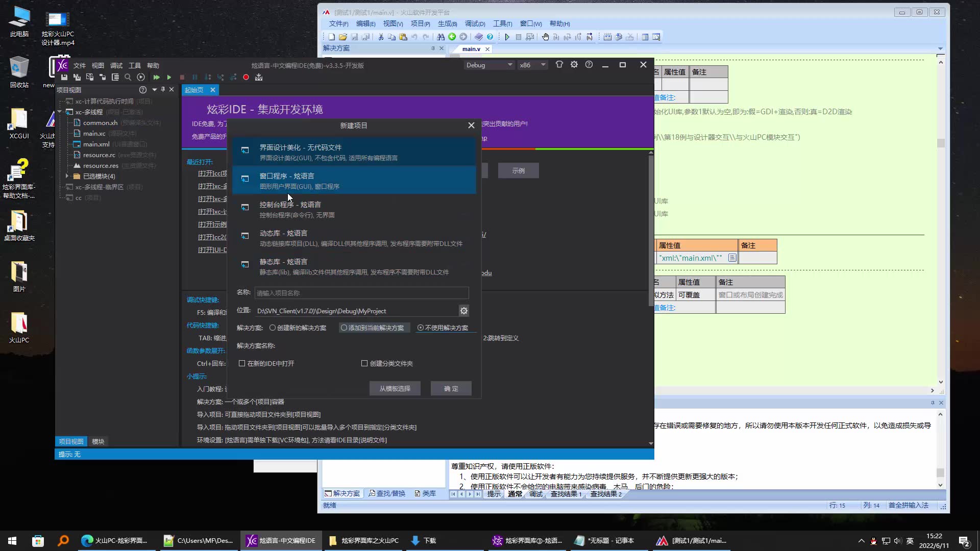This screenshot has width=980, height=551.
Task: Click the circled play icon in 炫语言 toolbar
Action: click(x=141, y=78)
